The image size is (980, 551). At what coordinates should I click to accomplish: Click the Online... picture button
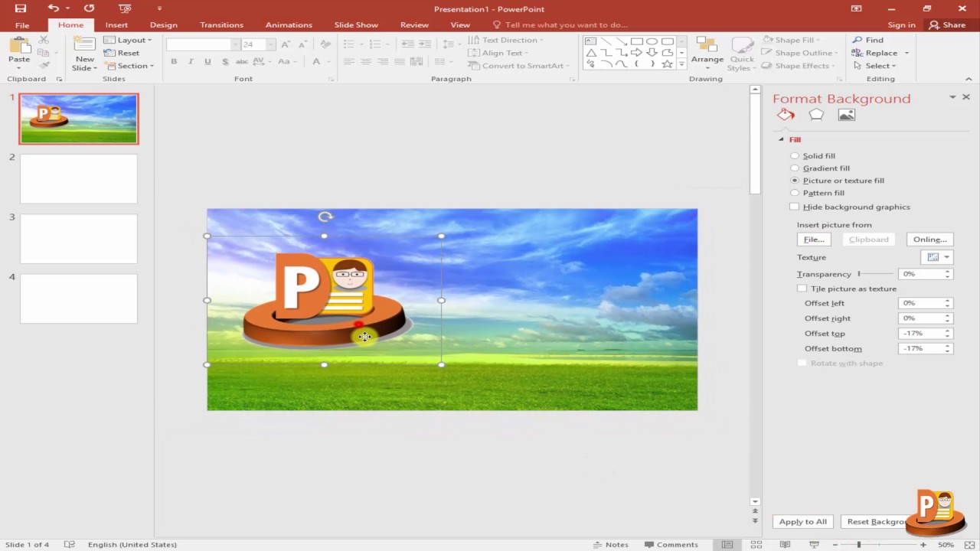click(929, 240)
